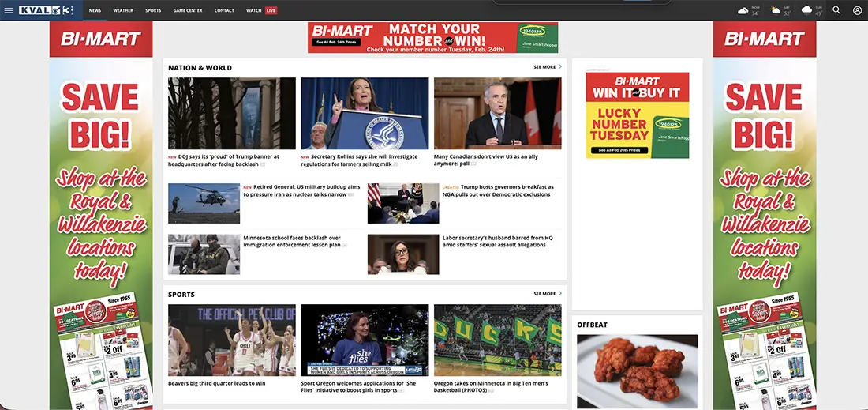Click See All Feb. 24th Prizes in top banner
The height and width of the screenshot is (410, 868).
point(336,42)
